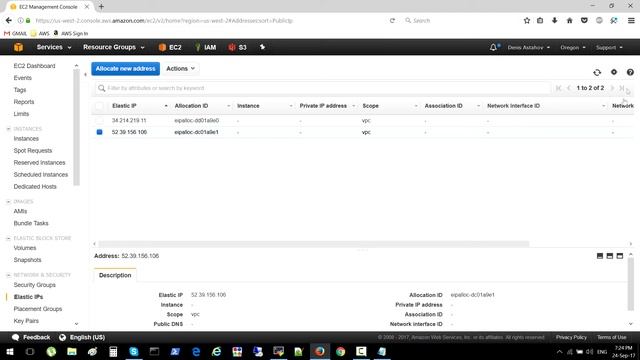Select the Description tab

coord(115,275)
